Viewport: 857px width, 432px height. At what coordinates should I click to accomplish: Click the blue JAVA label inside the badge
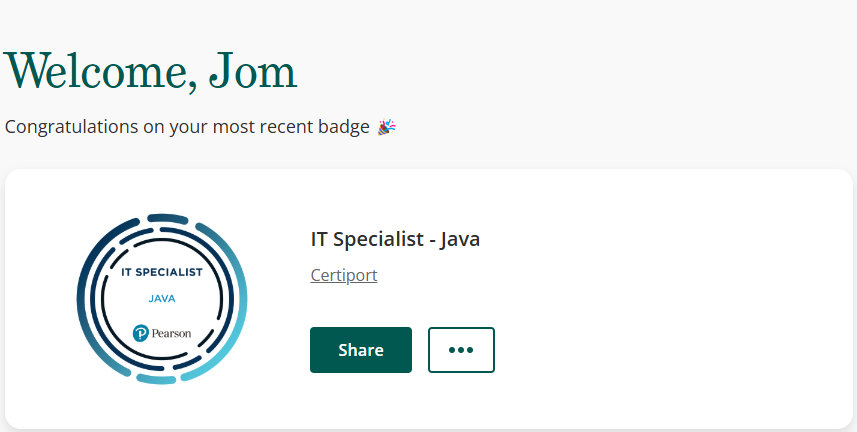point(162,299)
